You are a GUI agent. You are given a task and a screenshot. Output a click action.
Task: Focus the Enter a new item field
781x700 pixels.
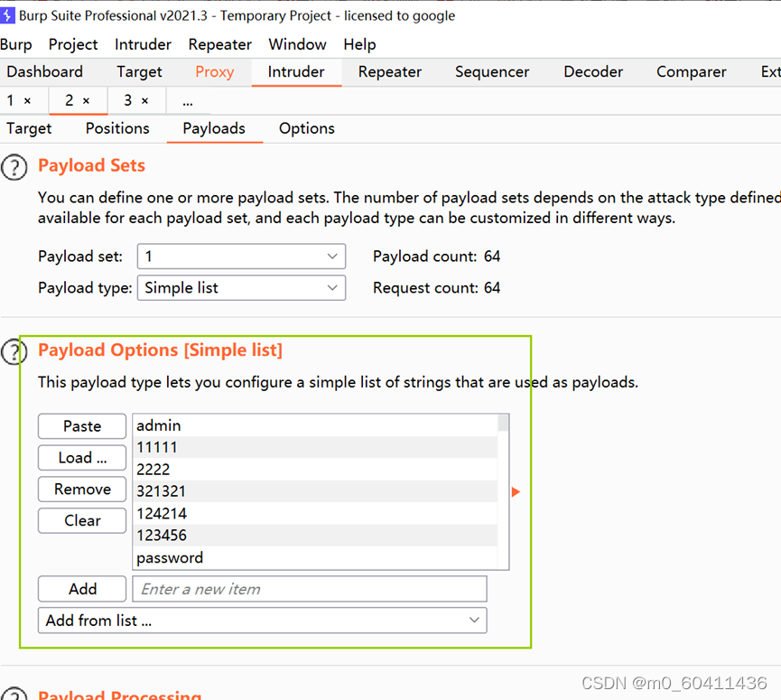click(x=310, y=589)
